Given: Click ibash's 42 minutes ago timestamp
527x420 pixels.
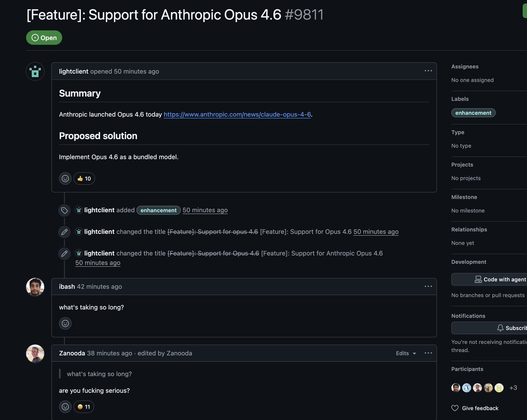Looking at the screenshot, I should tap(99, 287).
